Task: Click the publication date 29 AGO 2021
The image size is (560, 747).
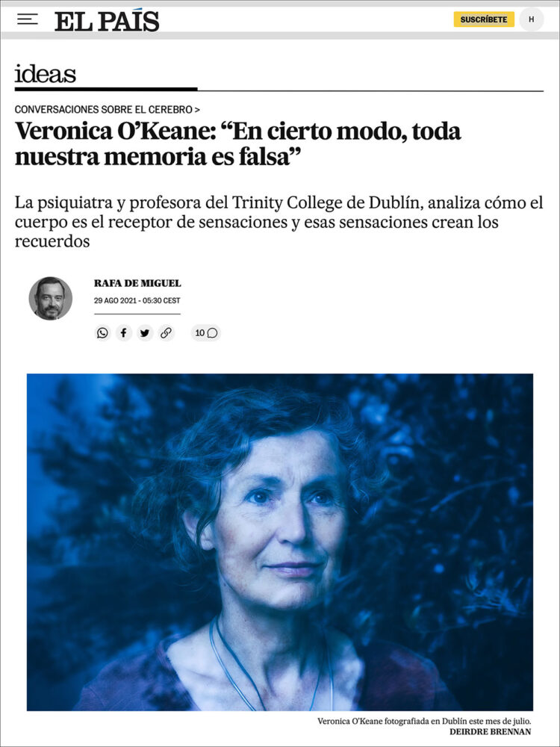Action: [x=137, y=300]
